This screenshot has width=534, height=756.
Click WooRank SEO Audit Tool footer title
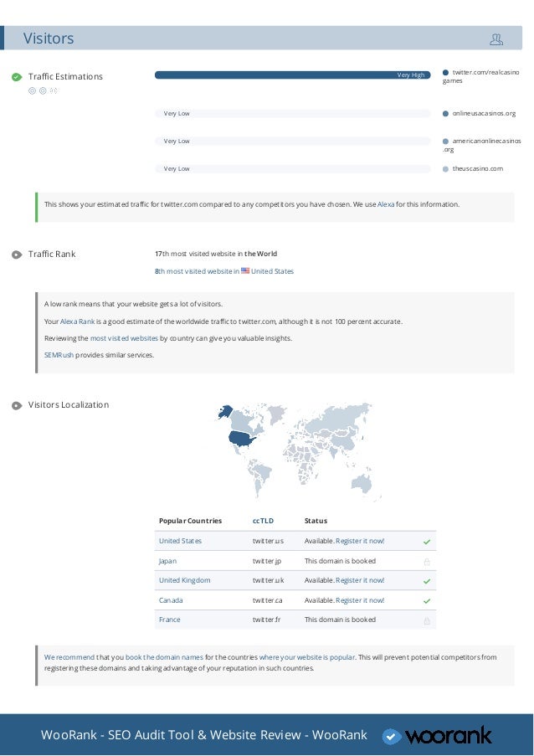coord(204,735)
